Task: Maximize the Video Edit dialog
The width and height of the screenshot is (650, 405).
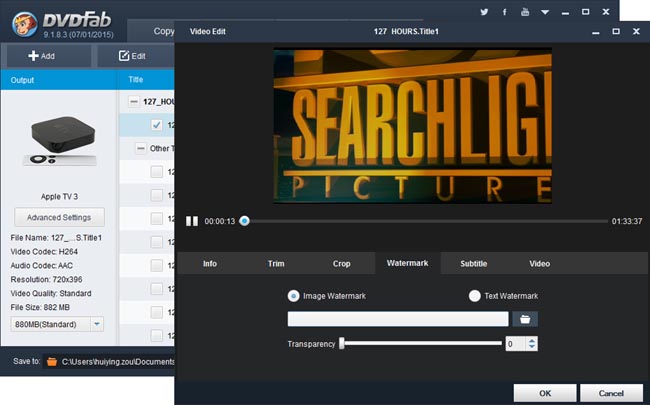Action: click(616, 32)
